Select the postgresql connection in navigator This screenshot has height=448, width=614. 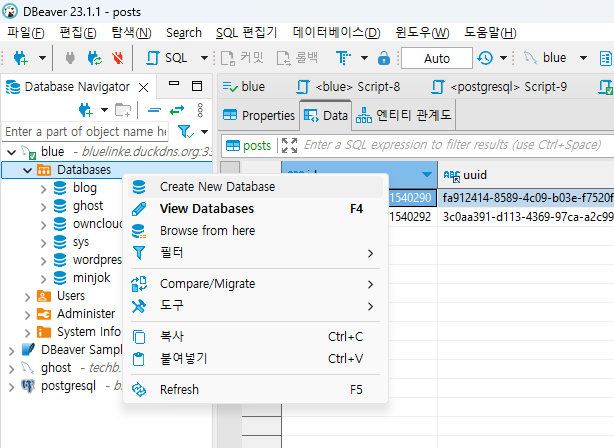[x=70, y=385]
